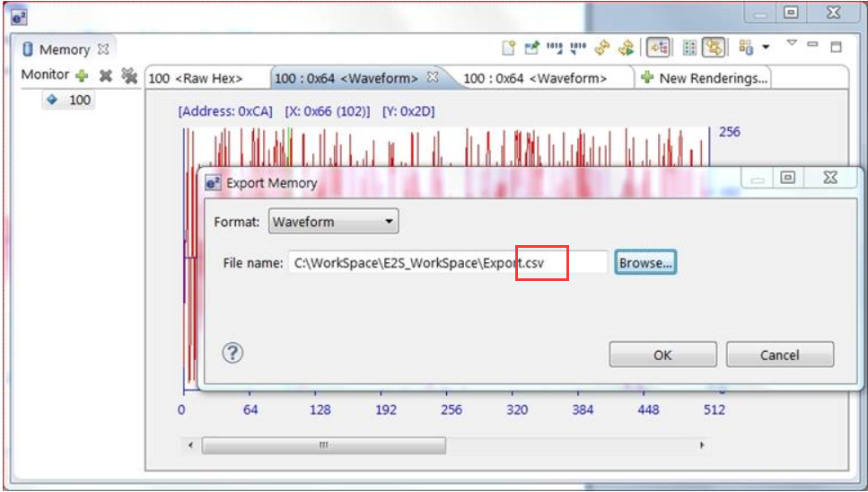This screenshot has height=492, width=868.
Task: Click the Pin Memory Monitor icon
Action: tap(531, 48)
